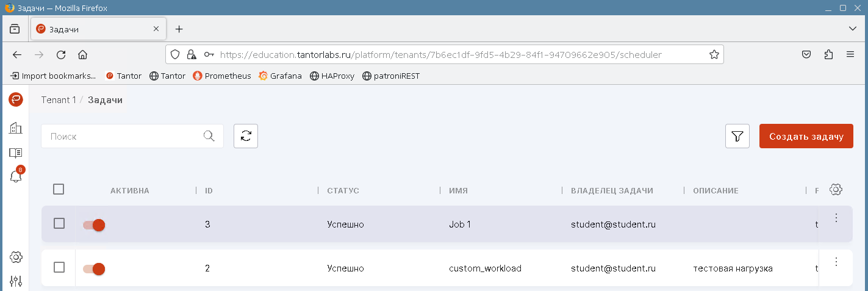Click the refresh tasks list icon
The width and height of the screenshot is (868, 291).
point(246,136)
